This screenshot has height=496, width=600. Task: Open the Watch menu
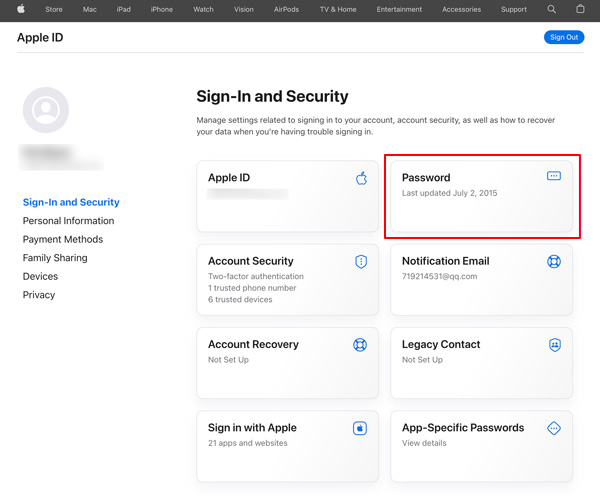click(x=203, y=9)
